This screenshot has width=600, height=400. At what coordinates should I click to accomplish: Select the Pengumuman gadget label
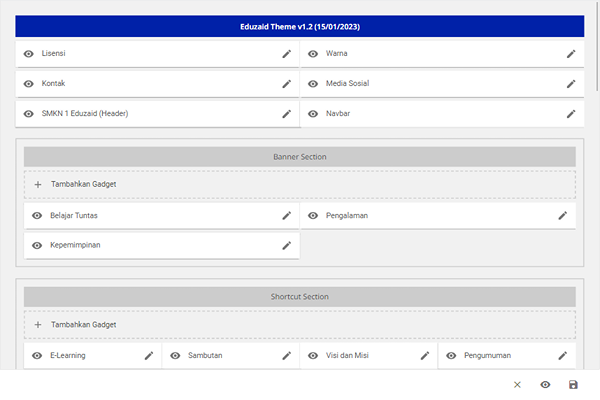click(x=489, y=355)
